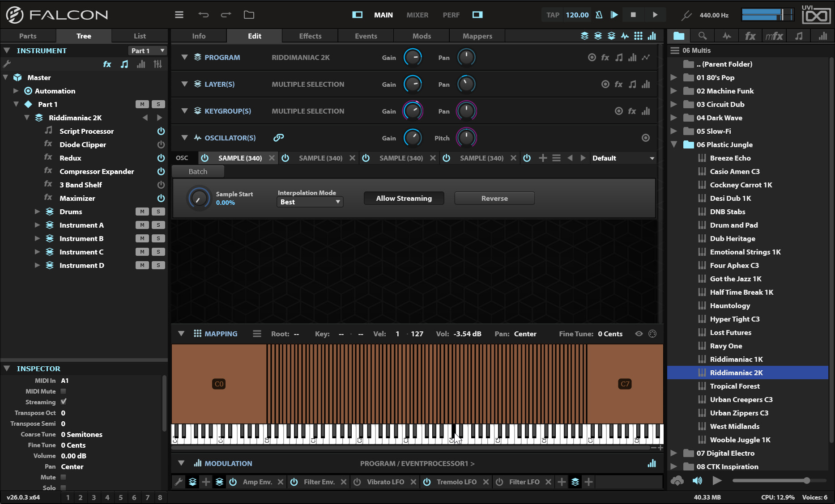
Task: Expand the Instrument A layer
Action: pos(38,225)
